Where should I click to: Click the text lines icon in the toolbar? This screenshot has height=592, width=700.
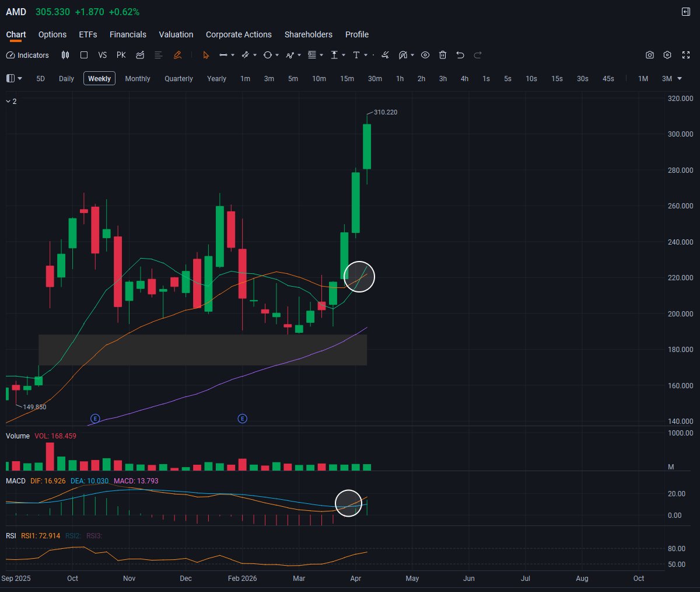pos(159,55)
